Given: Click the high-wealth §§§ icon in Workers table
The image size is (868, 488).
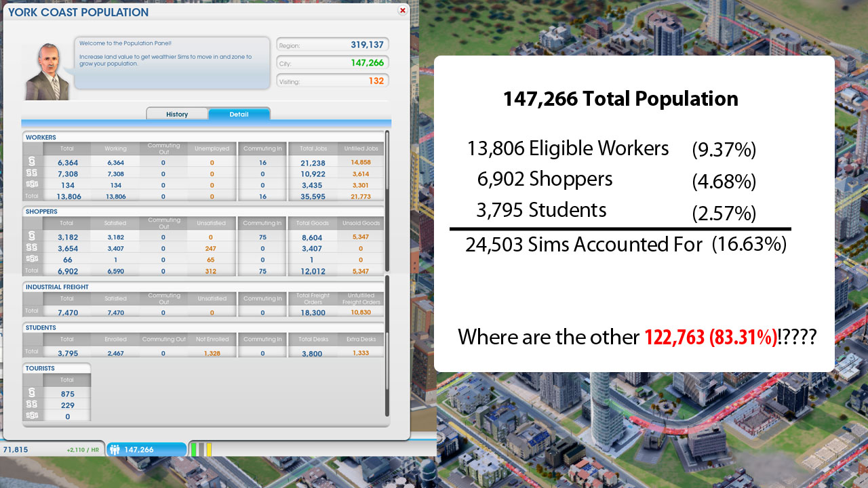Looking at the screenshot, I should [31, 185].
